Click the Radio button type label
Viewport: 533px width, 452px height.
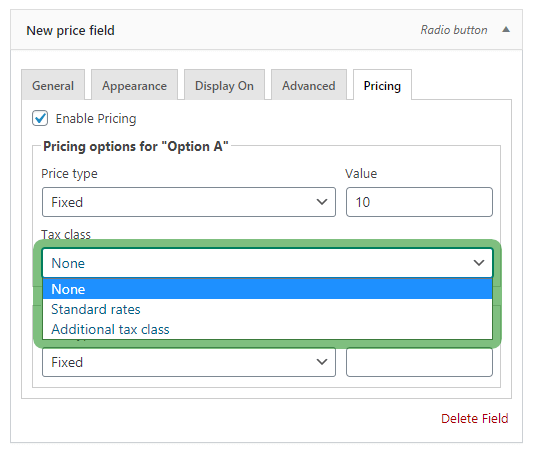(454, 30)
